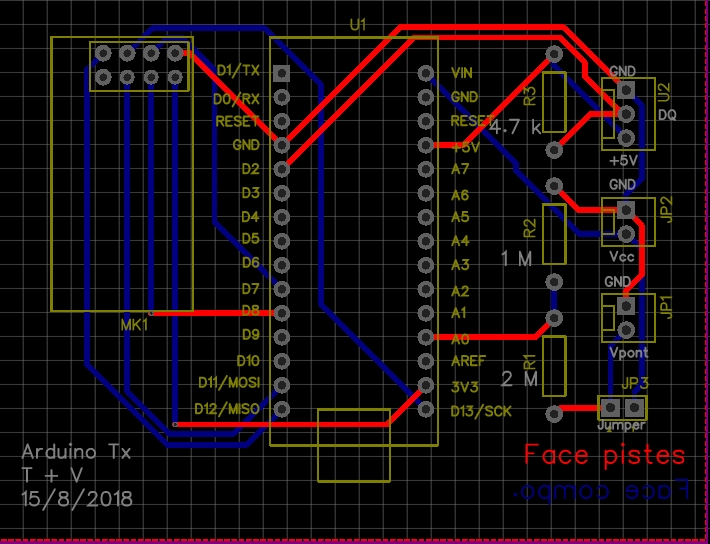Click the red 'Face pistes' text
This screenshot has width=710, height=544.
pyautogui.click(x=604, y=454)
